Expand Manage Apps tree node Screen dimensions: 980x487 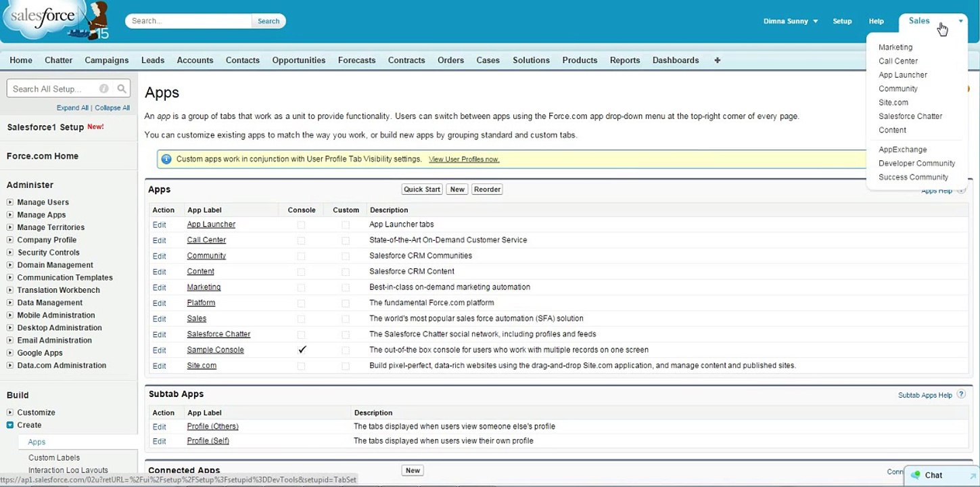point(10,215)
